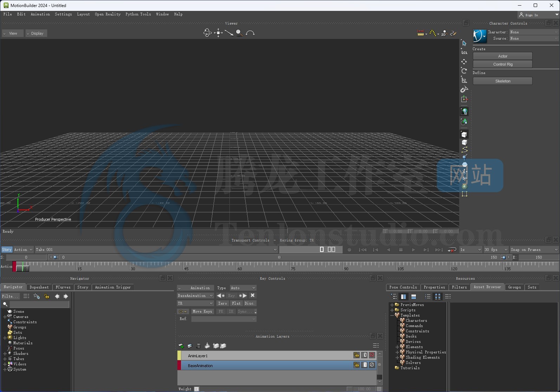Expand the Cameras node in Navigator

[5, 317]
